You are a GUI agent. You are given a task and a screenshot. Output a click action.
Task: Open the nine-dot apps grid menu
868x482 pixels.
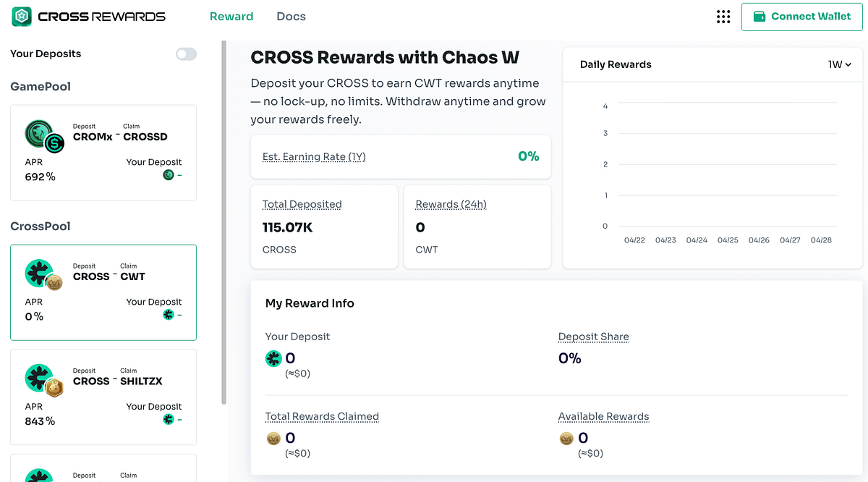click(x=723, y=17)
